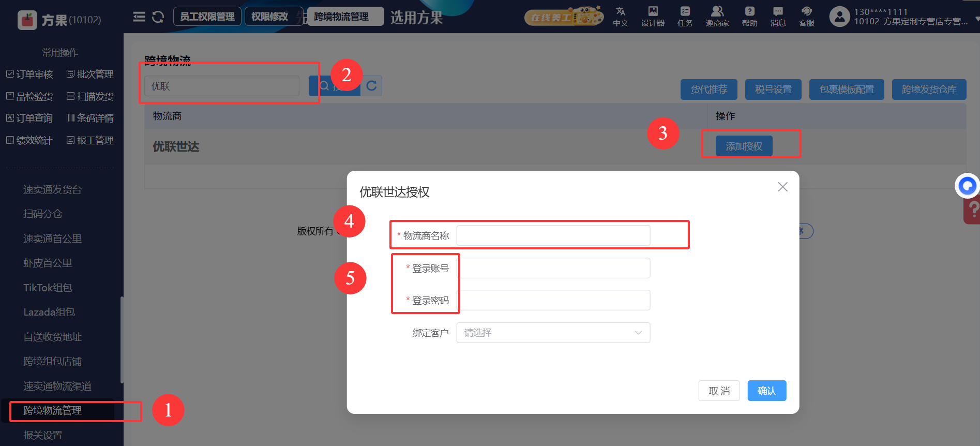Open 订单审核 quick action
This screenshot has height=446, width=980.
coord(29,75)
